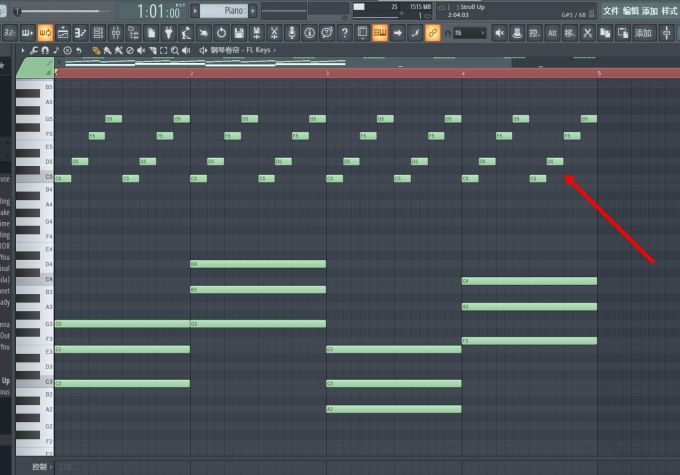Toggle the 控 button
Screen dimensions: 680x475
[534, 33]
